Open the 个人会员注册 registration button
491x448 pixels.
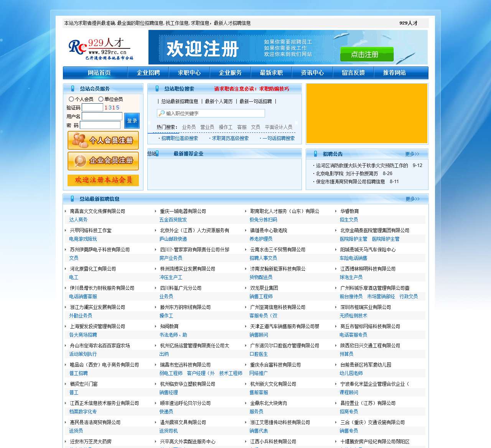(103, 141)
